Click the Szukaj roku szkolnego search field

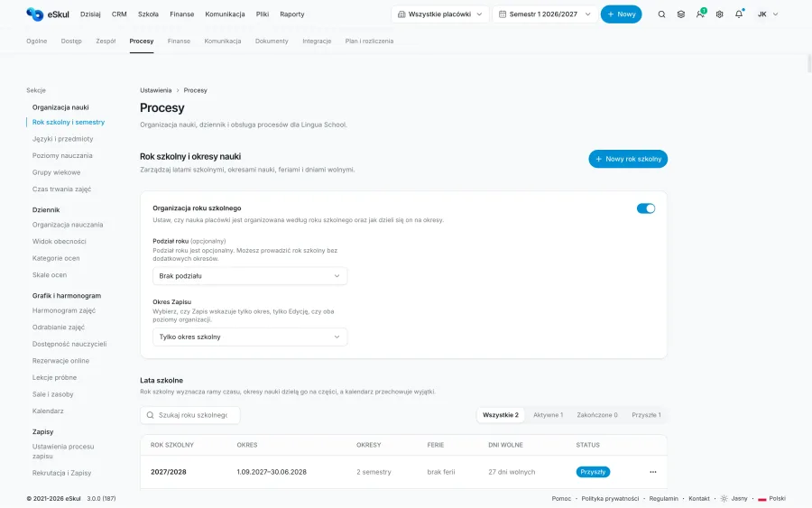pos(190,415)
